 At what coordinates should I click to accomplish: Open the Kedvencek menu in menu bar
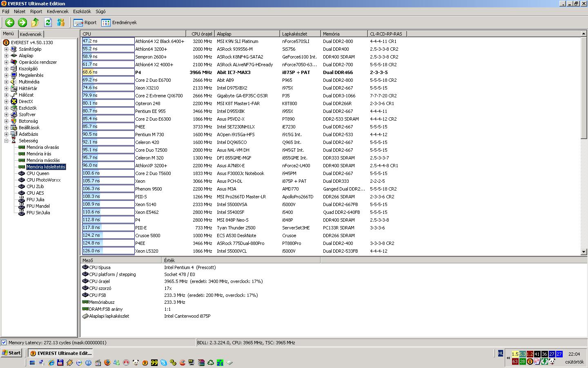[58, 11]
